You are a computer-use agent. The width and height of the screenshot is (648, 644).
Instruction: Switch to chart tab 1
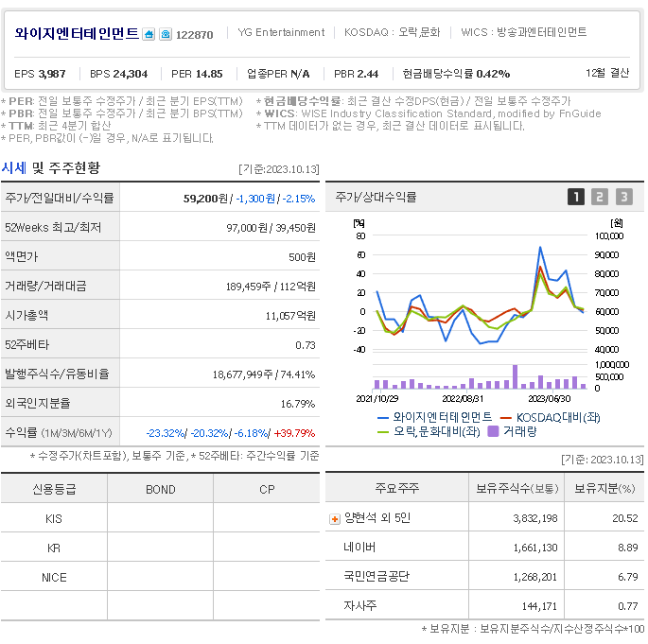[576, 197]
